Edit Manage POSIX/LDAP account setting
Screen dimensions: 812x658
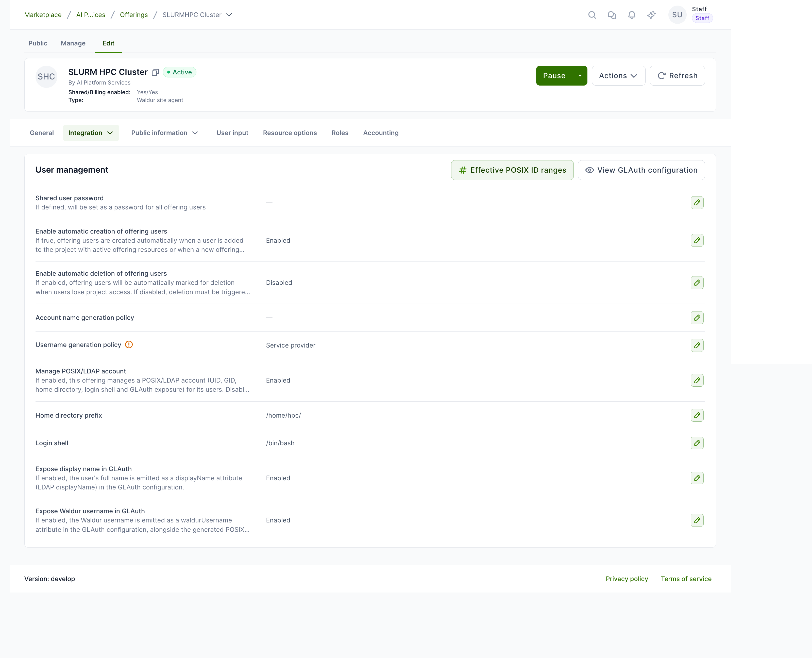[x=697, y=380]
